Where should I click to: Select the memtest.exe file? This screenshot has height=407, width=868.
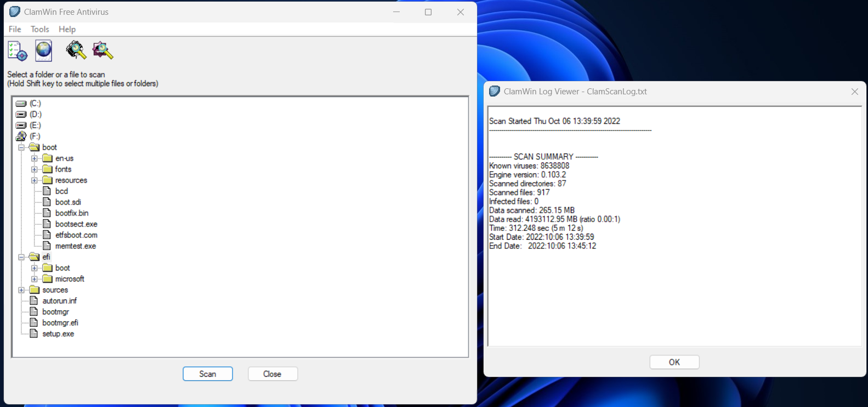pos(76,246)
